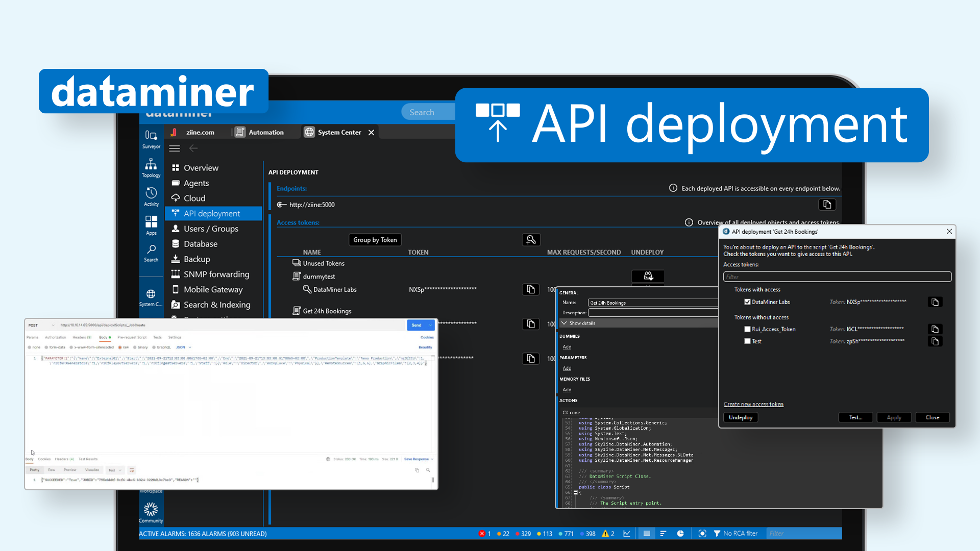This screenshot has height=551, width=980.
Task: Select the x-www-form-urlencoded radio
Action: pos(71,347)
